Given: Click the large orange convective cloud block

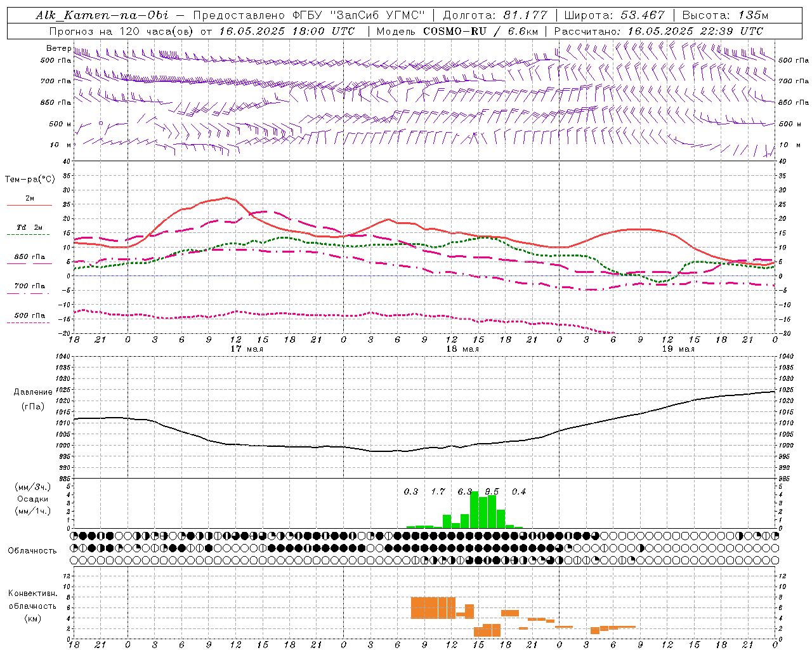Looking at the screenshot, I should click(433, 607).
